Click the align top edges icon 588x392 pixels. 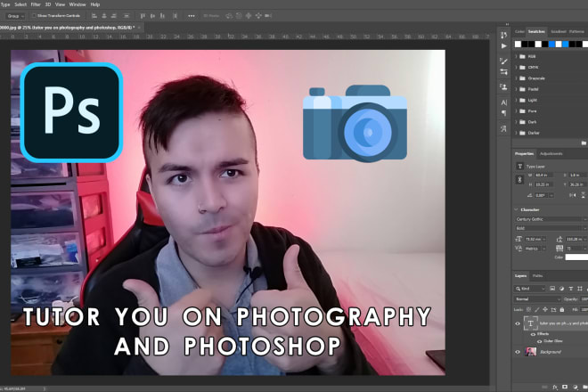coord(143,16)
